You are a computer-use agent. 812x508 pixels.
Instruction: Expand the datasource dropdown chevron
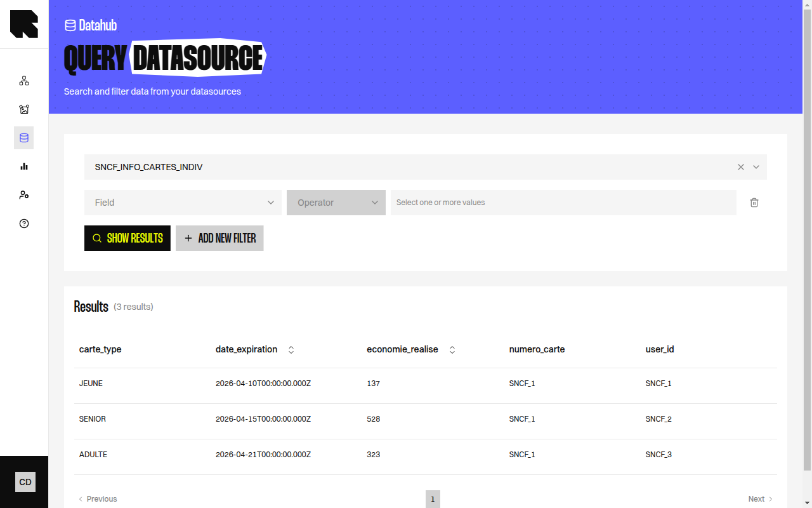[x=756, y=167]
